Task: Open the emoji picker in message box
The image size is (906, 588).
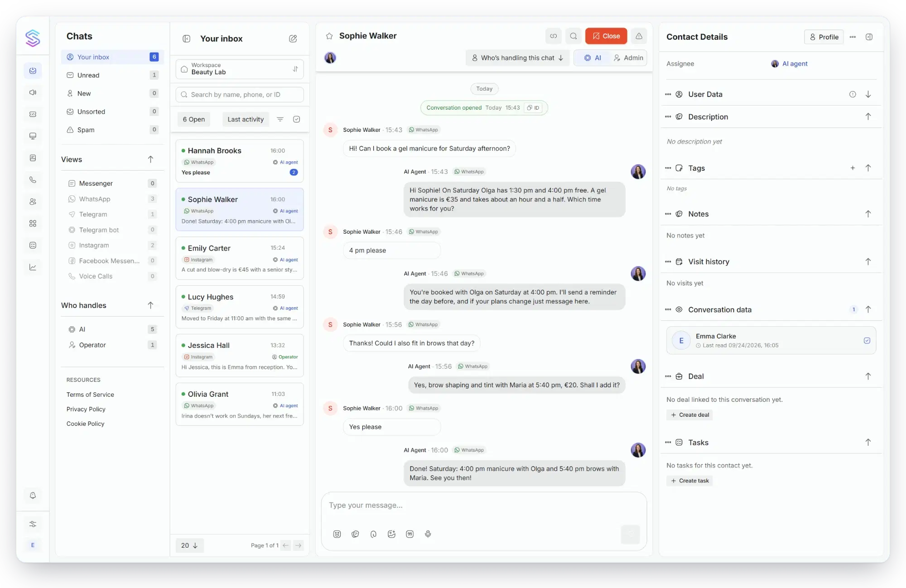Action: pos(337,534)
